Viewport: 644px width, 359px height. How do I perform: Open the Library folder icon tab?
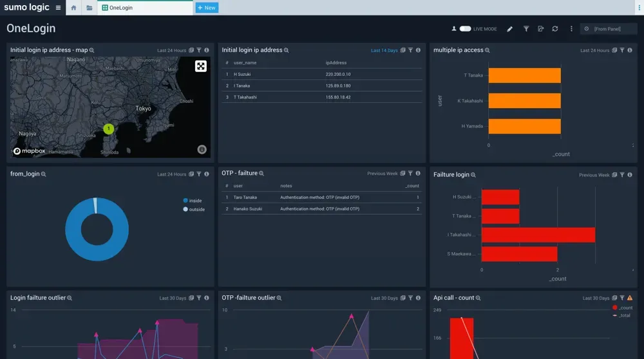point(90,8)
